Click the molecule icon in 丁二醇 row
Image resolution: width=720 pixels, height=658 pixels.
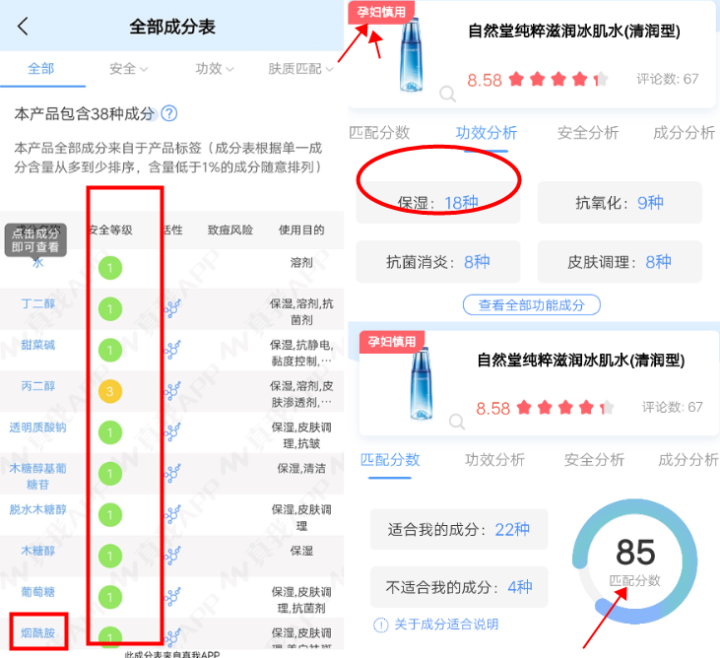pyautogui.click(x=172, y=309)
